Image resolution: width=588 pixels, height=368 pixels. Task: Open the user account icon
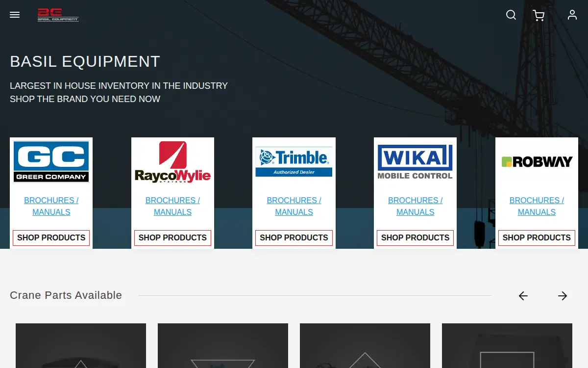[572, 15]
